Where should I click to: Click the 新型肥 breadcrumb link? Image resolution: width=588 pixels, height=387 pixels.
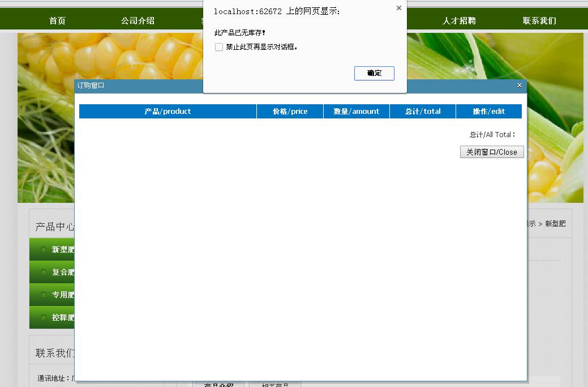[x=555, y=224]
